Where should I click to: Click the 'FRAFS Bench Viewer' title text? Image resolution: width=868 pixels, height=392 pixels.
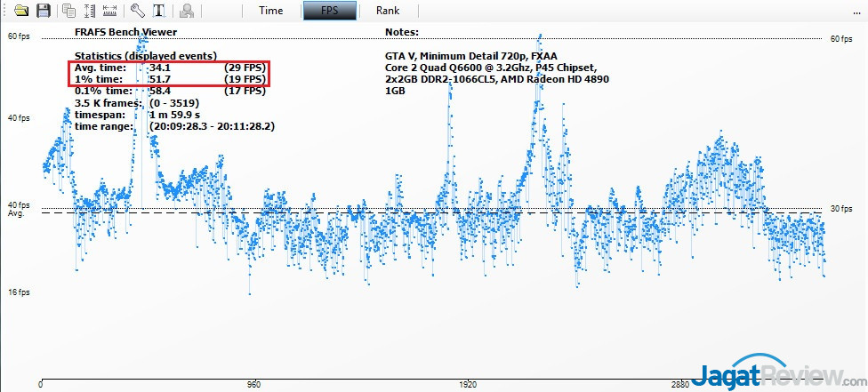(x=125, y=32)
